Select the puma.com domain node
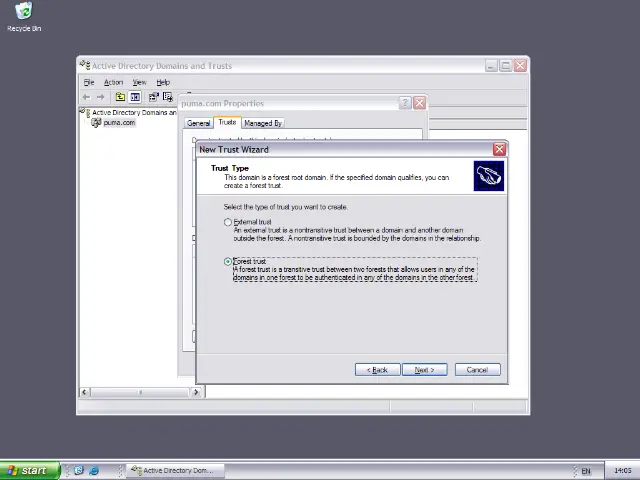This screenshot has height=480, width=640. coord(119,122)
